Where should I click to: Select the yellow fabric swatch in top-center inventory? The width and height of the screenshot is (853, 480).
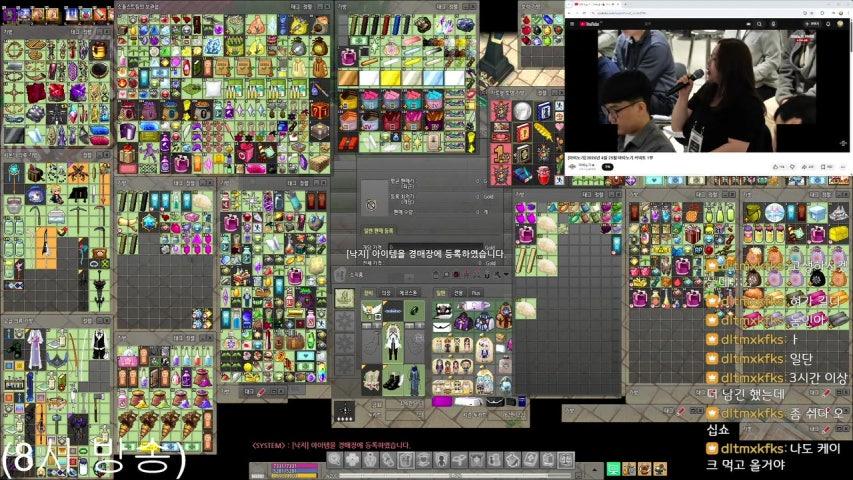tap(391, 78)
